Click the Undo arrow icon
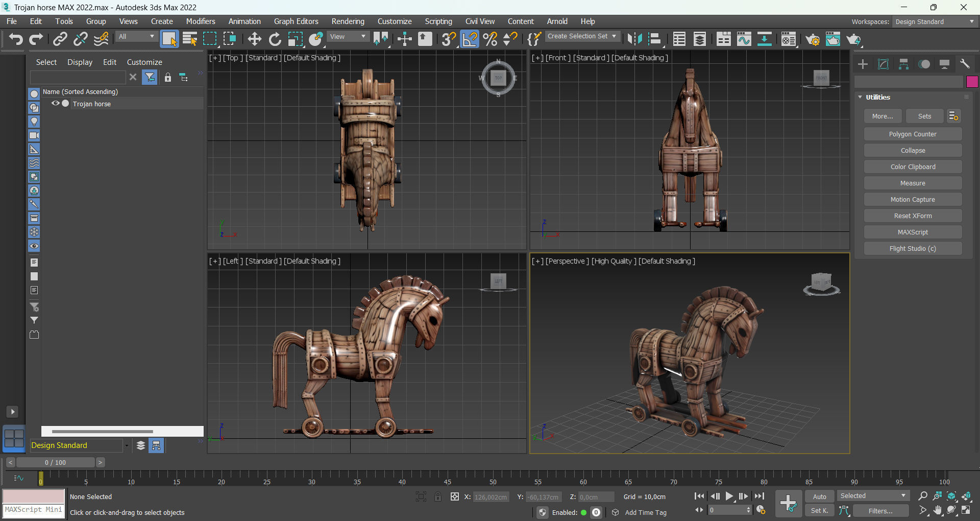The width and height of the screenshot is (980, 521). coord(16,39)
